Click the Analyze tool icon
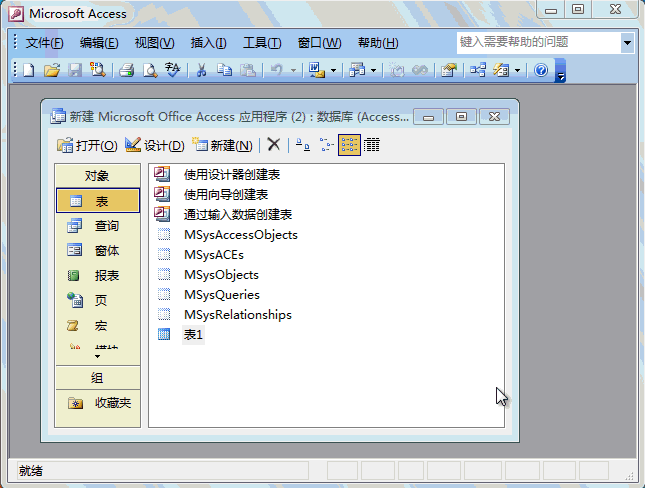The height and width of the screenshot is (488, 645). click(357, 70)
